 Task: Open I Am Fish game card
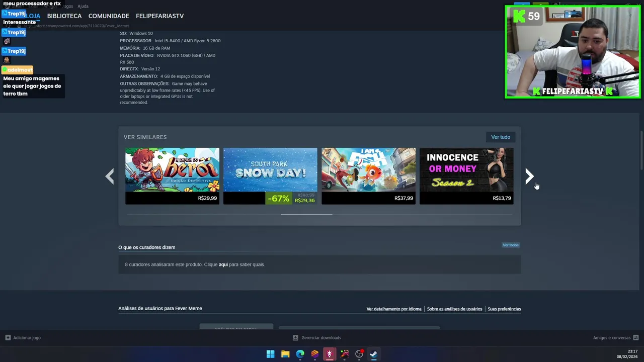368,175
